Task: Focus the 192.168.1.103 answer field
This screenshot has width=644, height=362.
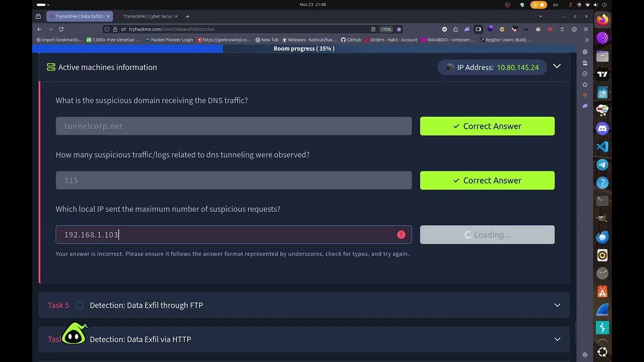Action: [x=233, y=235]
